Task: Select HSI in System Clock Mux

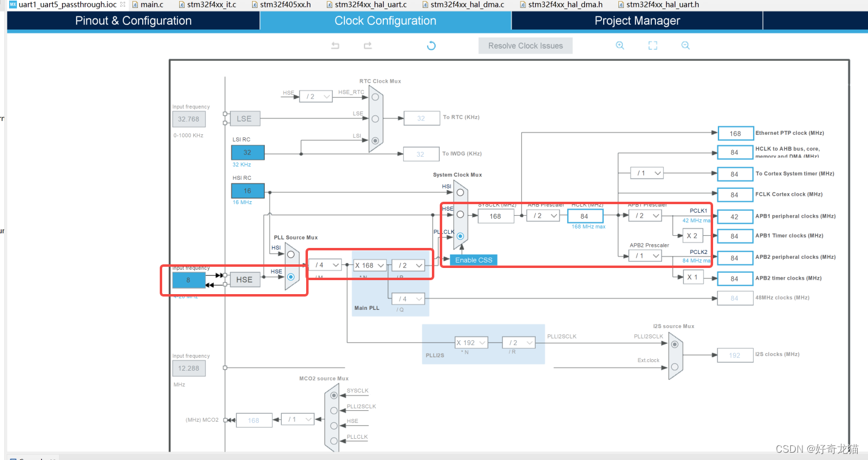Action: (460, 192)
